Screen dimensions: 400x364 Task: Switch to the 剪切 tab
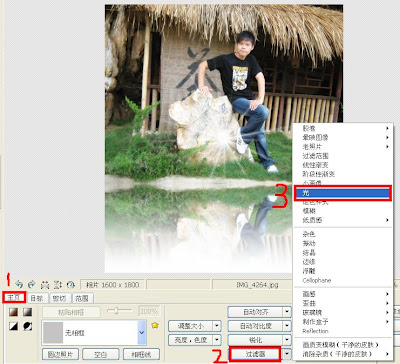click(59, 298)
